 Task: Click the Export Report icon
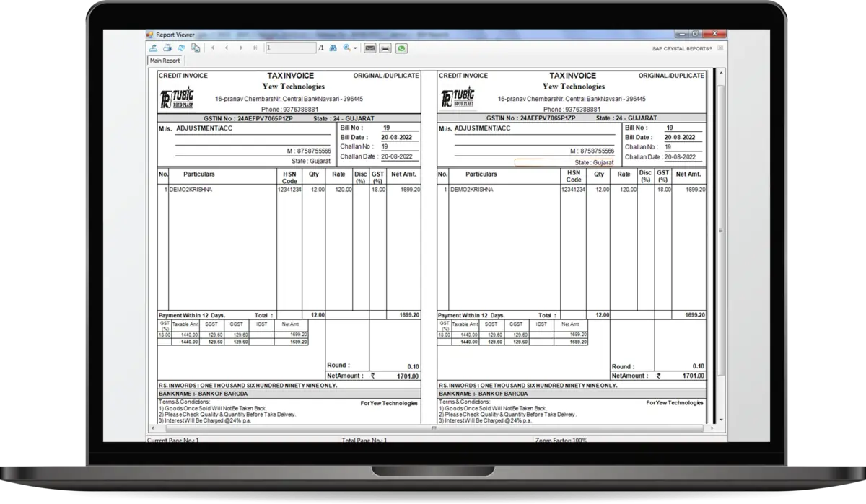point(152,48)
